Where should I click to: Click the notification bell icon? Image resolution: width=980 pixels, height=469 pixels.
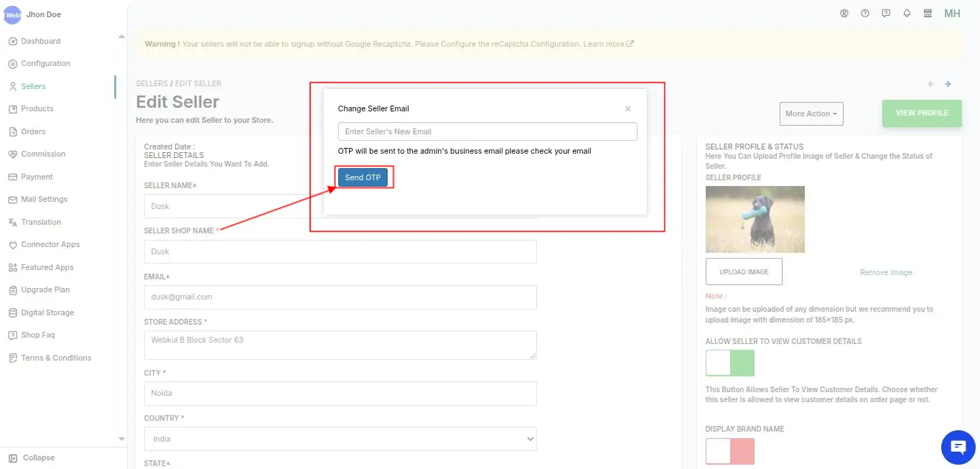coord(907,13)
